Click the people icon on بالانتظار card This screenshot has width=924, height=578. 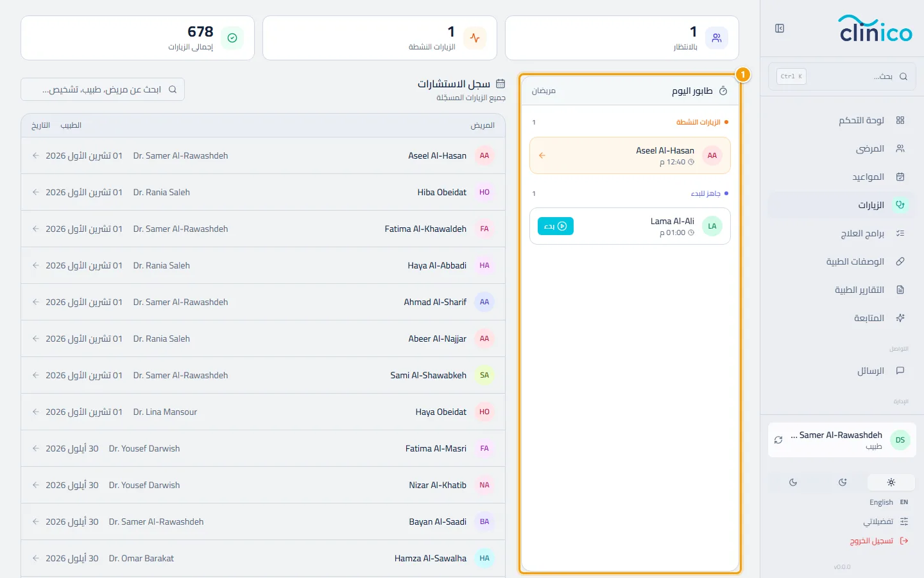click(x=717, y=38)
